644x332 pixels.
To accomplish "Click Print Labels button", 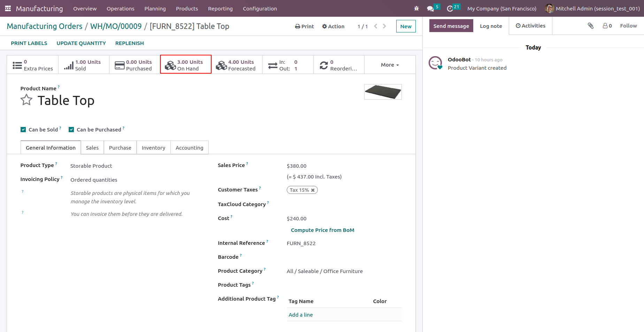I will click(29, 43).
